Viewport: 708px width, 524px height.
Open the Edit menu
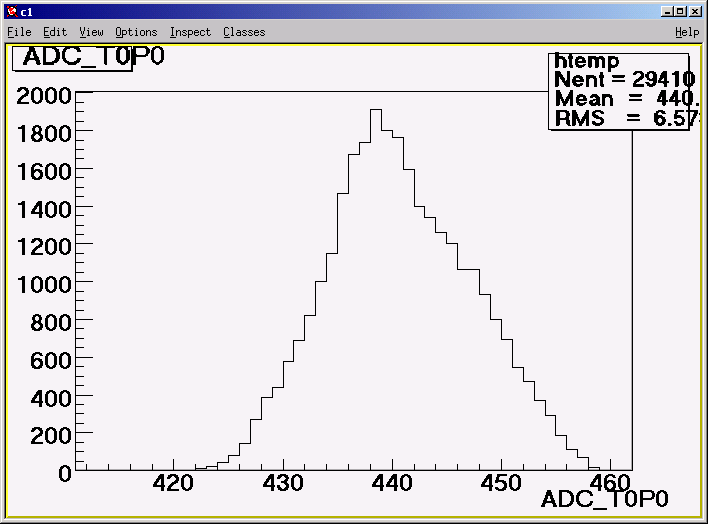pyautogui.click(x=55, y=32)
